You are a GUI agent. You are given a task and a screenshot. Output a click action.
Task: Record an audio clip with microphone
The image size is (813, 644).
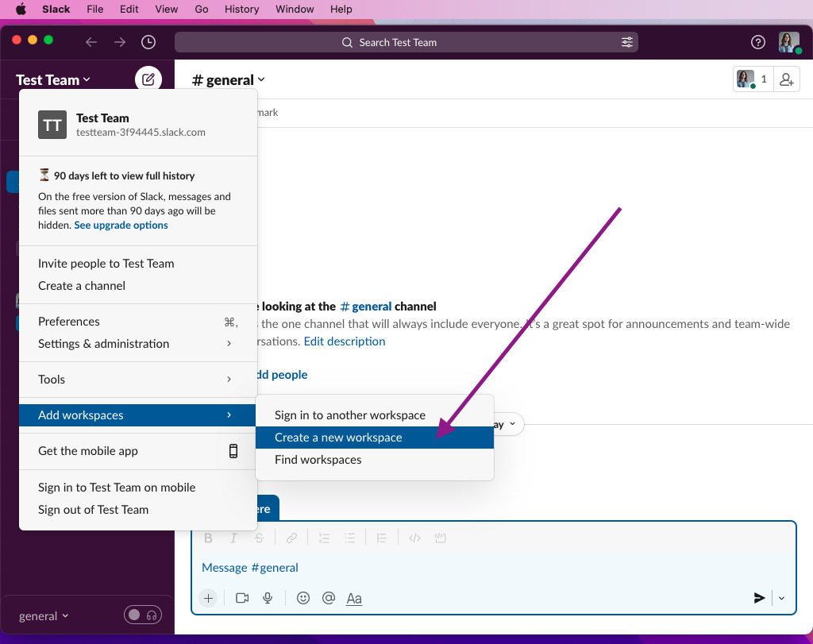(x=268, y=598)
